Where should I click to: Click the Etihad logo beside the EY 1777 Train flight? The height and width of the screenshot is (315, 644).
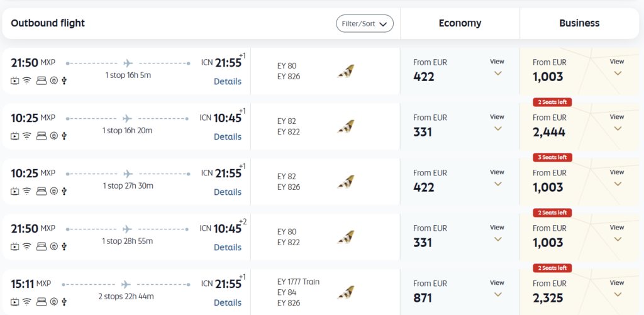pyautogui.click(x=345, y=292)
